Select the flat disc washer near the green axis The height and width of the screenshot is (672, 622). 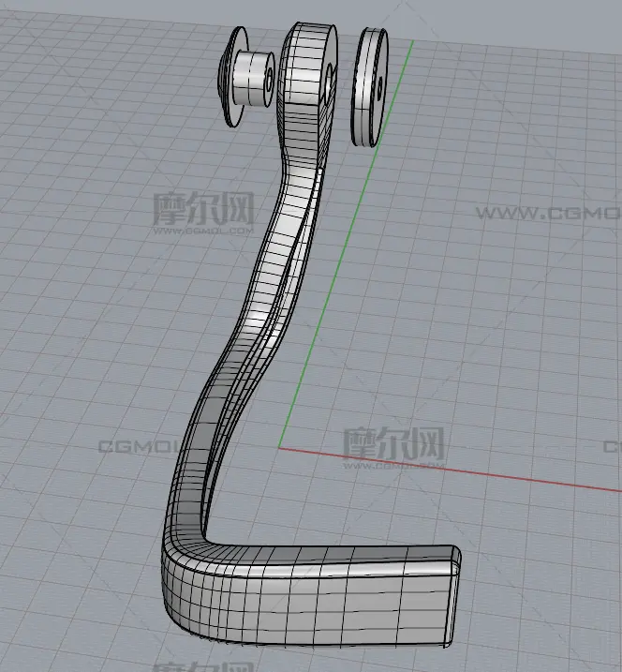coord(369,86)
